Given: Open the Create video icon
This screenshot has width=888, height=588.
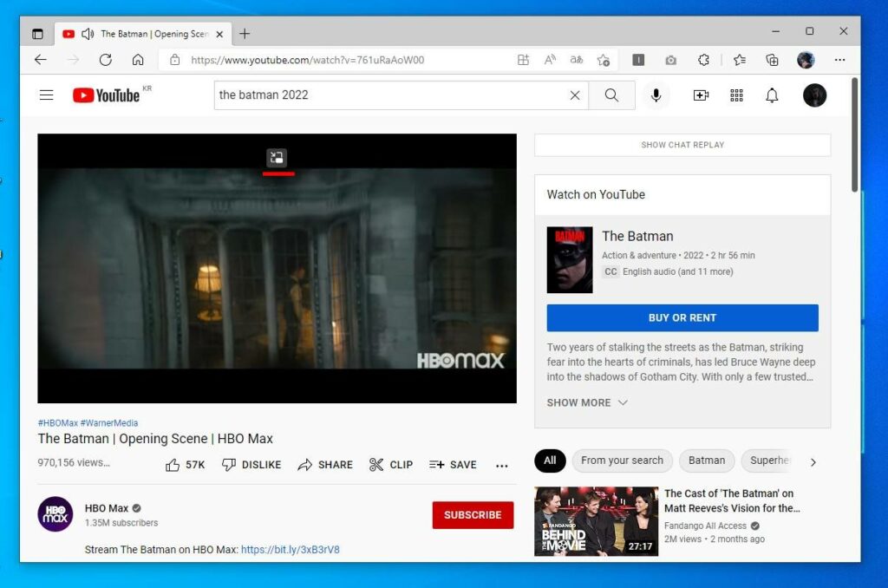Looking at the screenshot, I should pyautogui.click(x=701, y=95).
